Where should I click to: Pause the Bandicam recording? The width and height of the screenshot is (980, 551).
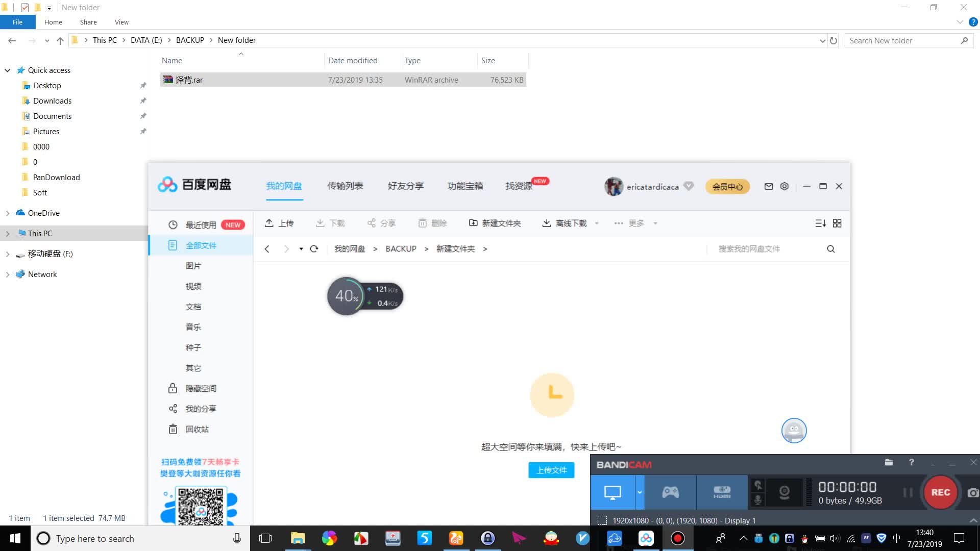[x=908, y=492]
